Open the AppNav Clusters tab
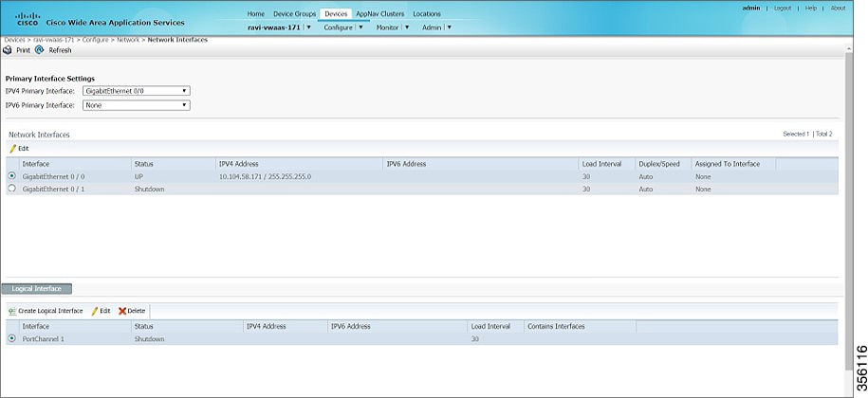Screen dimensions: 868x398 tap(379, 14)
